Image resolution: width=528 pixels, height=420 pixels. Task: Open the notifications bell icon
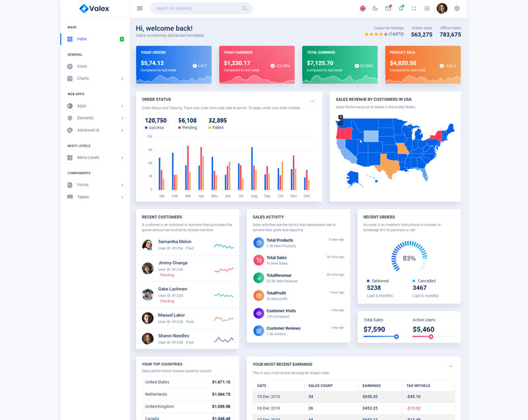point(401,9)
